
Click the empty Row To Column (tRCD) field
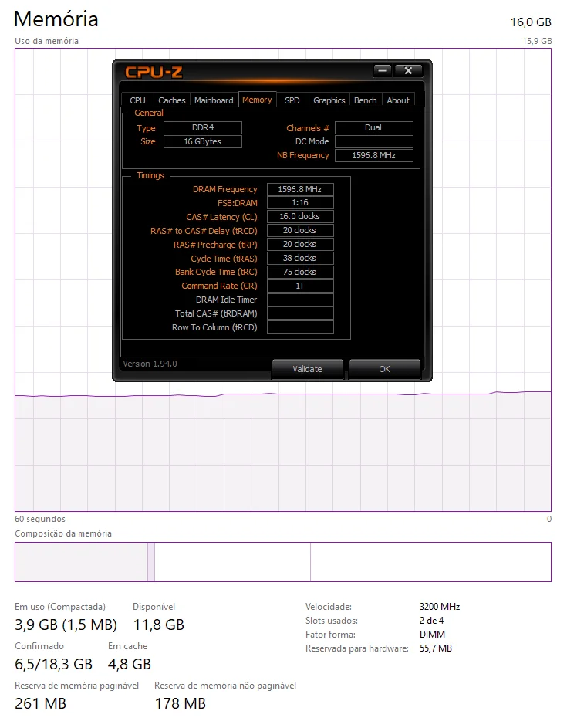(300, 327)
